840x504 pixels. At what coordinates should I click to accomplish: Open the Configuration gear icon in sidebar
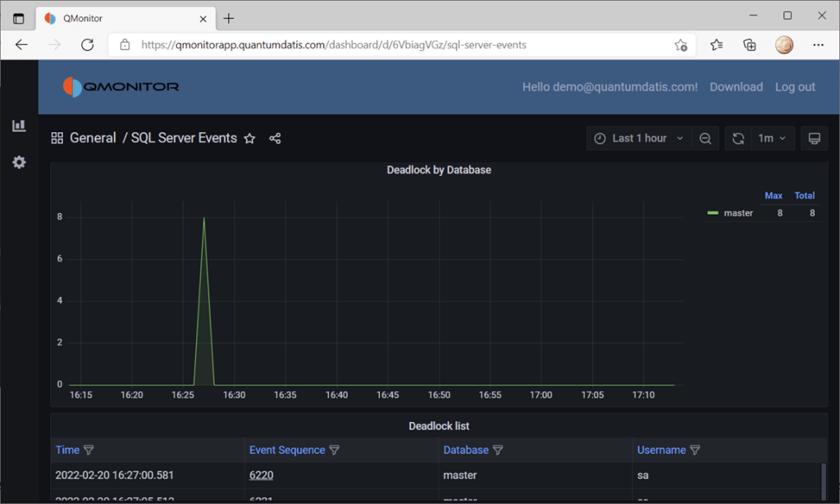pyautogui.click(x=19, y=162)
